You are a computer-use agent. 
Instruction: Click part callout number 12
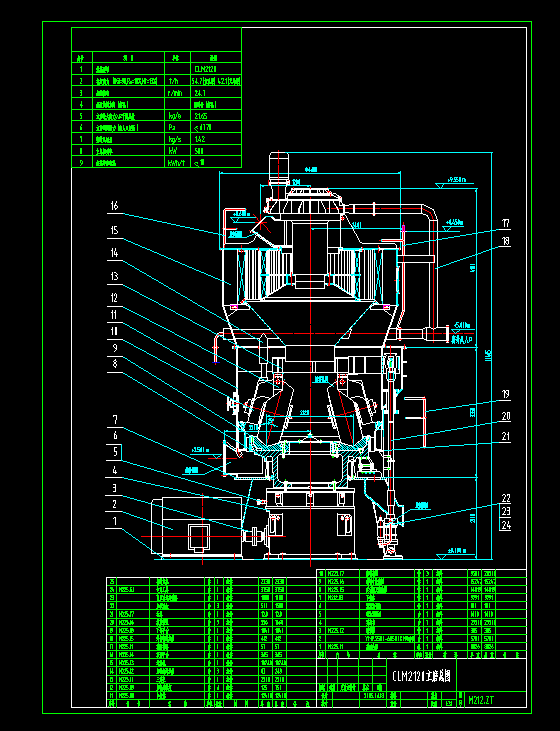[114, 297]
